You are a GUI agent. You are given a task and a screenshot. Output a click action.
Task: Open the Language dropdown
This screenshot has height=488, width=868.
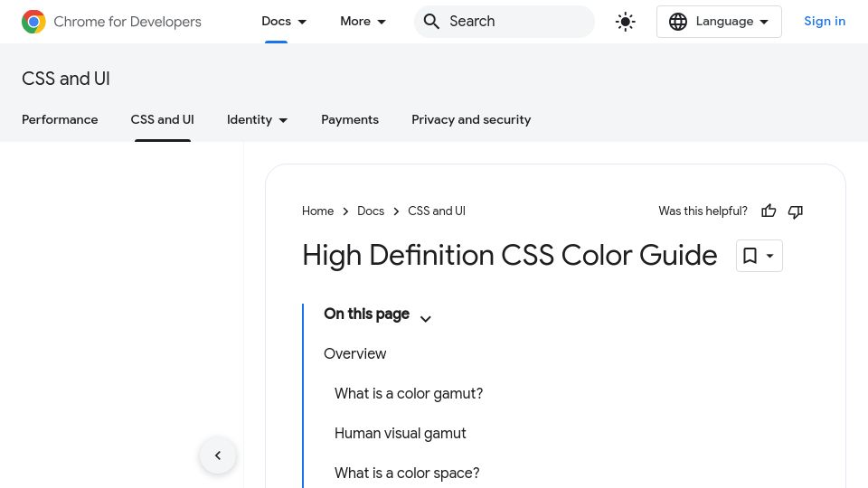[x=719, y=22]
